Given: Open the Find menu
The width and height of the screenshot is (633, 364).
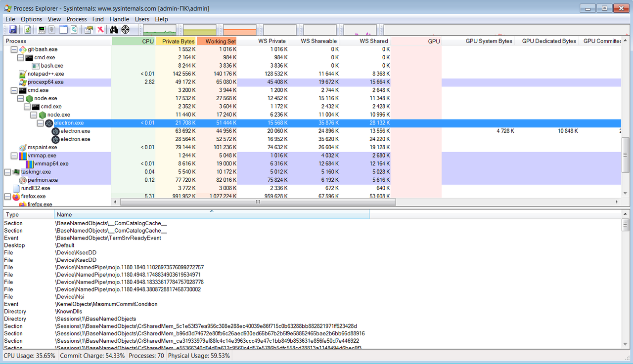Looking at the screenshot, I should click(98, 19).
